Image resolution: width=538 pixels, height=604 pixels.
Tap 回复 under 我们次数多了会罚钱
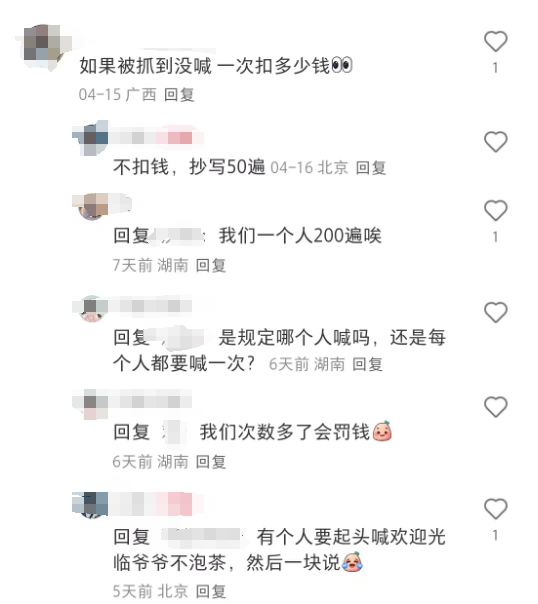tap(211, 461)
